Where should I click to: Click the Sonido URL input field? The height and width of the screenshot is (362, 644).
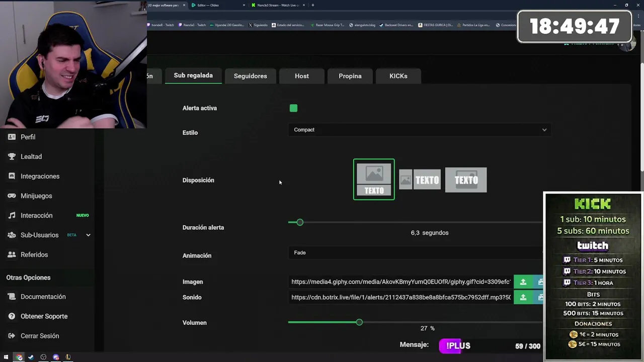[x=401, y=297]
